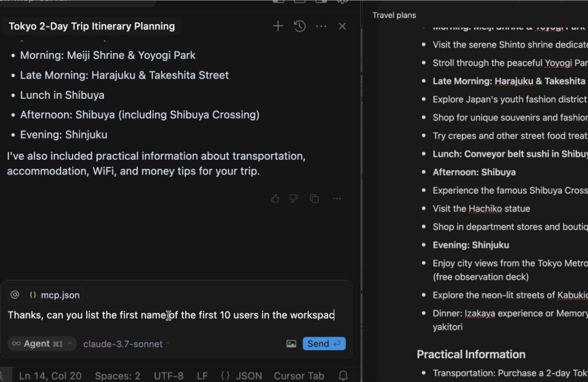Switch to the Travel plans tab
This screenshot has width=588, height=382.
click(394, 15)
